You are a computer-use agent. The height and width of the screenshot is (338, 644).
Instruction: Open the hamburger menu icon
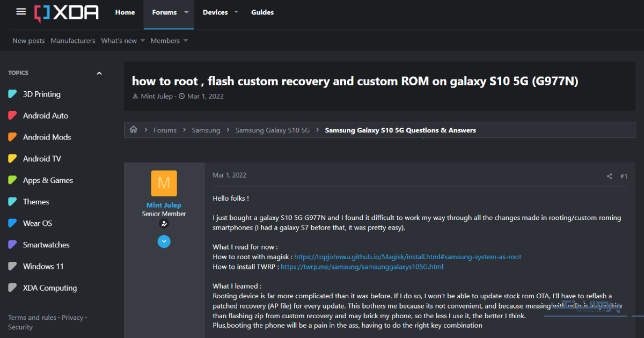[x=21, y=12]
